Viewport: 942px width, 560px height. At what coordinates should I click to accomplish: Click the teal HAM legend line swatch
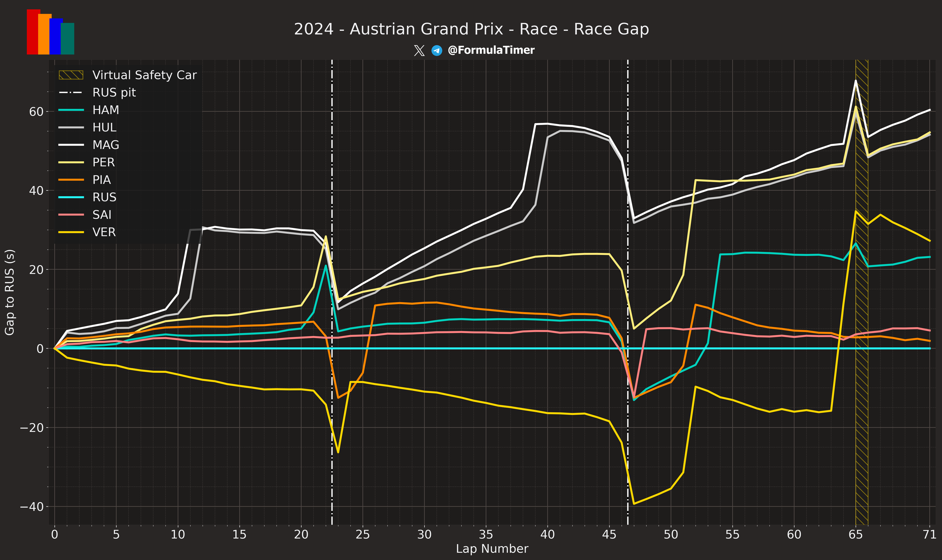(71, 110)
